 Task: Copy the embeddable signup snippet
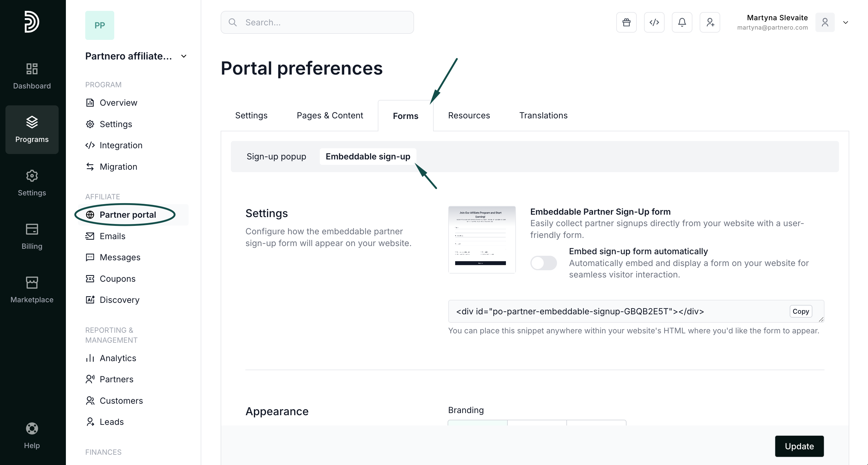[x=800, y=311]
